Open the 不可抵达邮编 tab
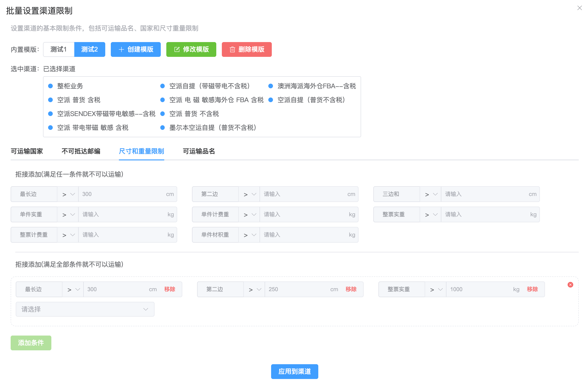The height and width of the screenshot is (385, 588). coord(81,151)
